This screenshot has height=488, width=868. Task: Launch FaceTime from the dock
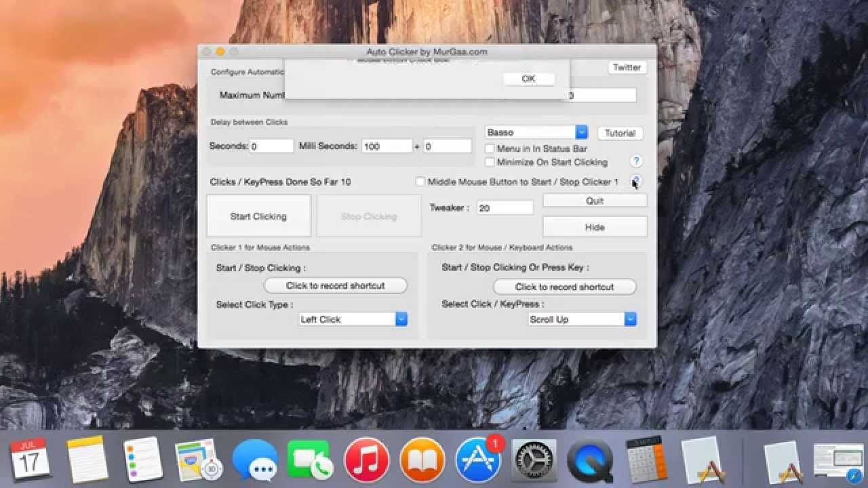pos(310,460)
